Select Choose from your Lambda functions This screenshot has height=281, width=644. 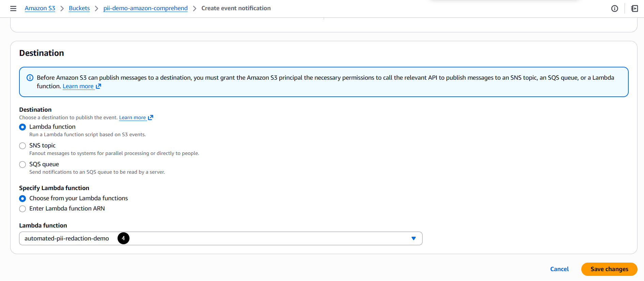(22, 198)
